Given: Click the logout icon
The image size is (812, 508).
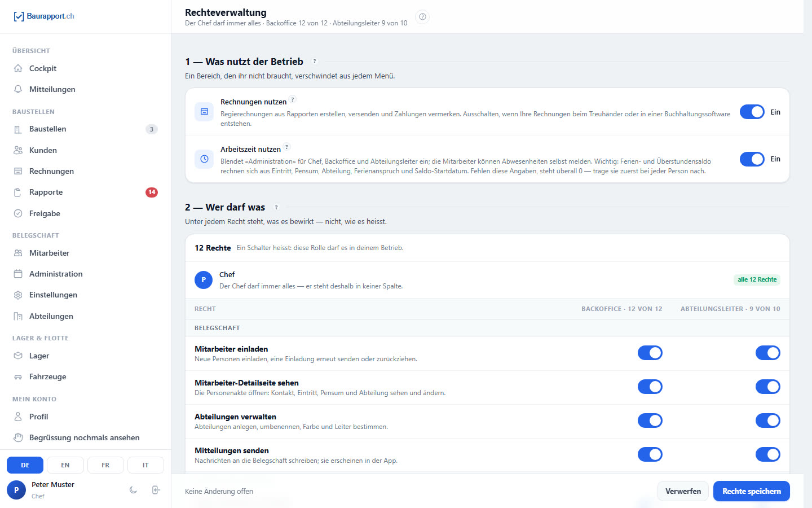Looking at the screenshot, I should (x=156, y=490).
